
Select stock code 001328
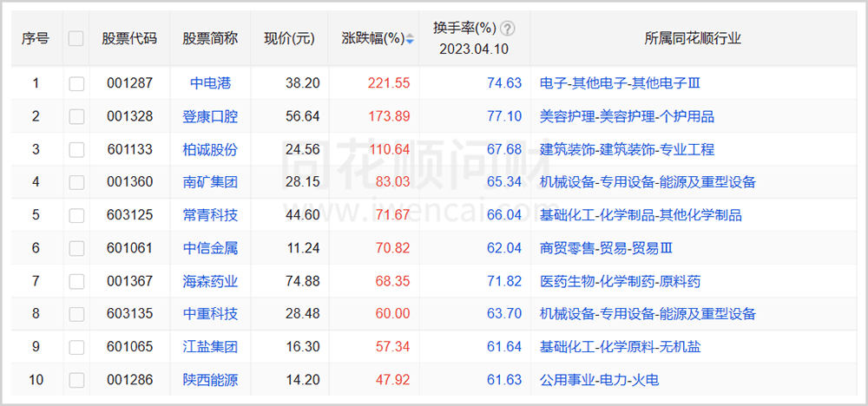[x=129, y=116]
